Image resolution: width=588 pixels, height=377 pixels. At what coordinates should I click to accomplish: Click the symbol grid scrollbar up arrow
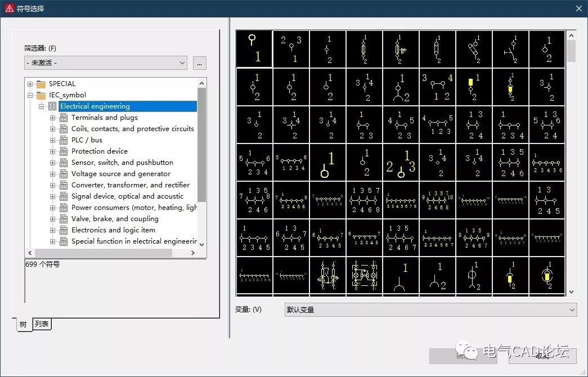pyautogui.click(x=571, y=35)
